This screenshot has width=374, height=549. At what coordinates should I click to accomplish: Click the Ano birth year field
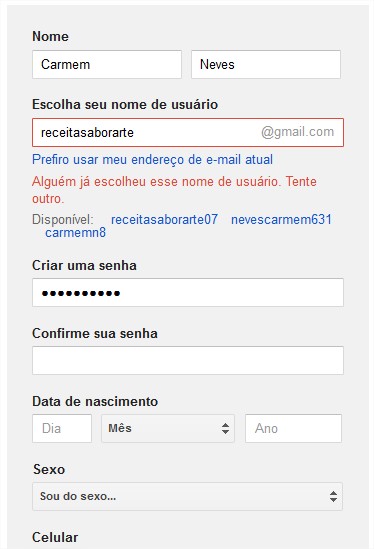tap(293, 429)
